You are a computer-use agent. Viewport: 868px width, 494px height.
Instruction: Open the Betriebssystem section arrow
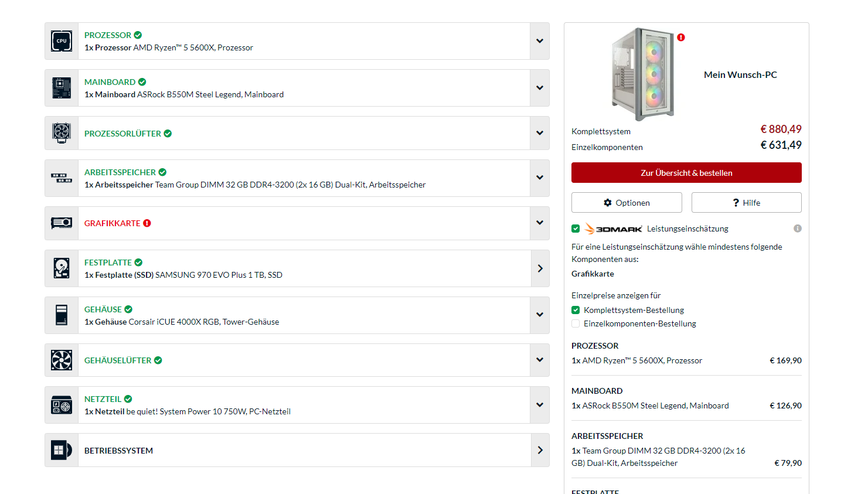[x=540, y=450]
